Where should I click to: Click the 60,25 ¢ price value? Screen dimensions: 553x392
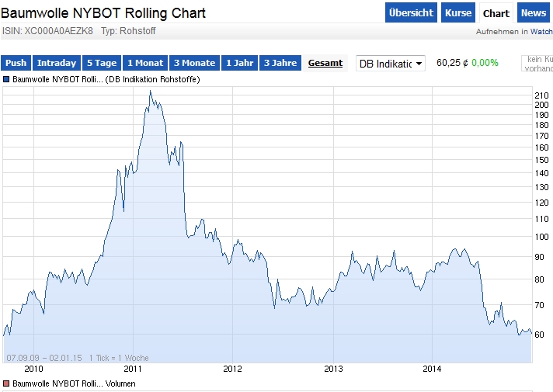tap(453, 63)
